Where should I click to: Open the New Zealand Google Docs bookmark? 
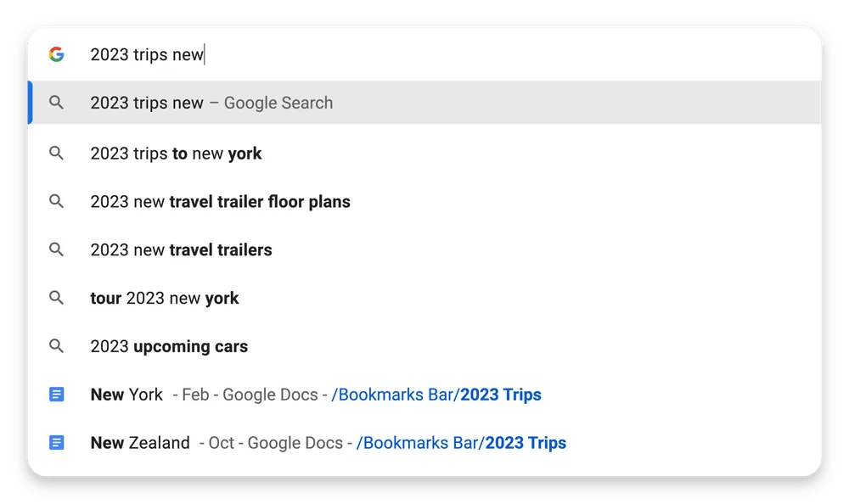(x=140, y=443)
